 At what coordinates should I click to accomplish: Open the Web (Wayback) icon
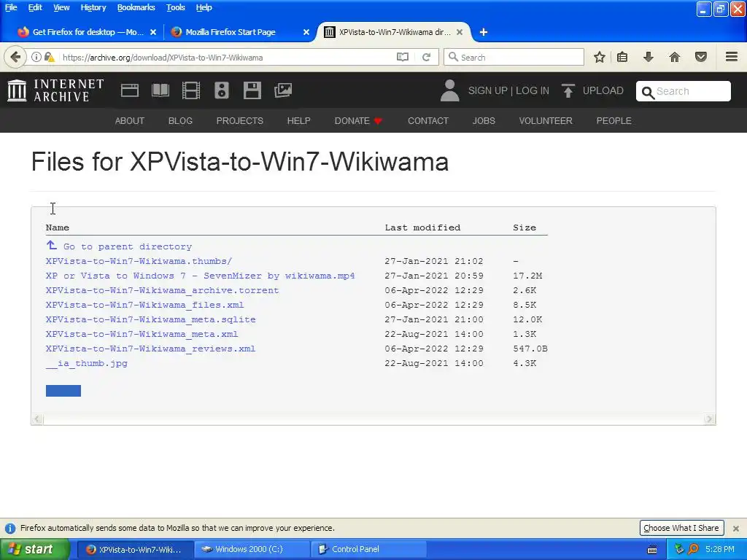(x=130, y=90)
